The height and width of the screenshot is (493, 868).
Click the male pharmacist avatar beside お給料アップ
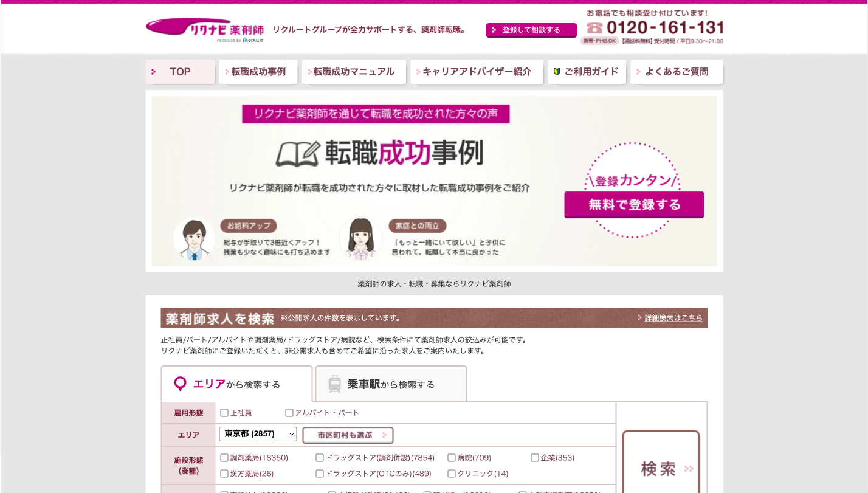(194, 240)
